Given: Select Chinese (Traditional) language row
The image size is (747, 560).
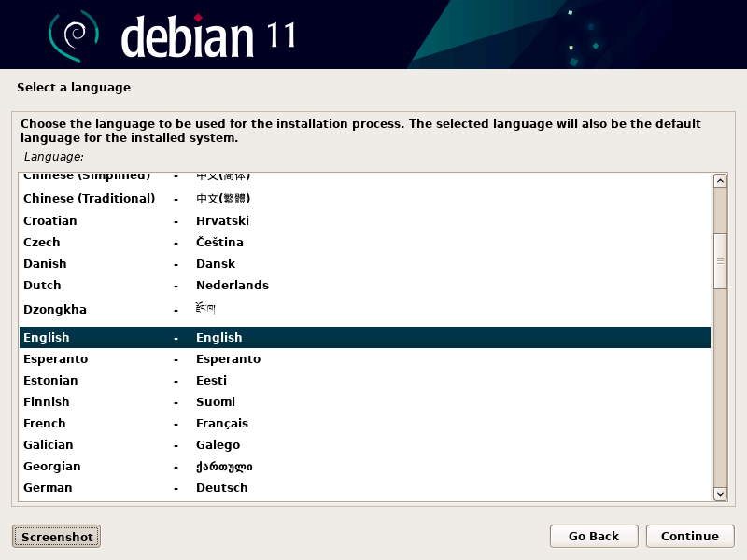Looking at the screenshot, I should [x=365, y=198].
